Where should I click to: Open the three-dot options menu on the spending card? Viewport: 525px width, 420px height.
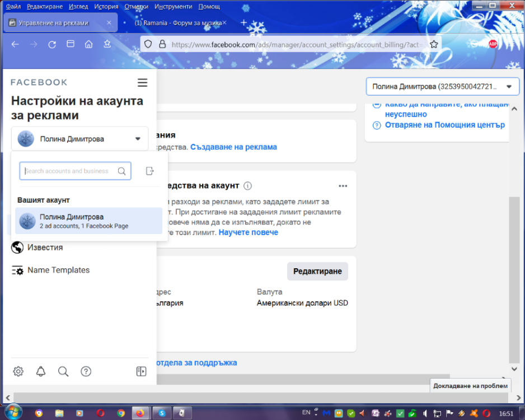(343, 186)
